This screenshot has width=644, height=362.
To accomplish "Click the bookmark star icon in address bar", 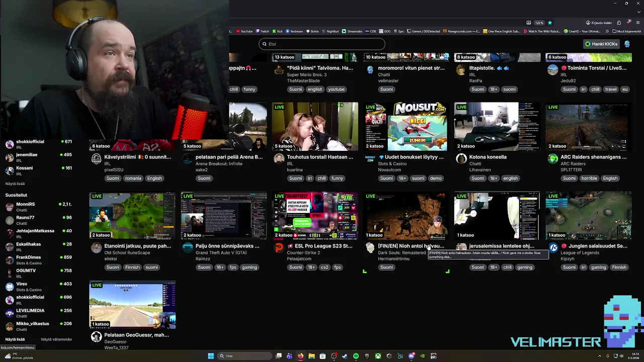I will (x=550, y=23).
